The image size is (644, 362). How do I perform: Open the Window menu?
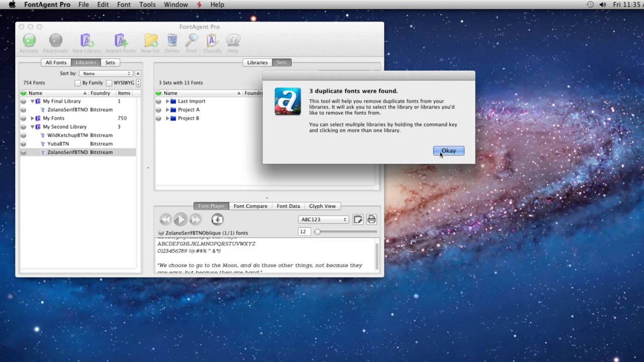click(x=176, y=5)
